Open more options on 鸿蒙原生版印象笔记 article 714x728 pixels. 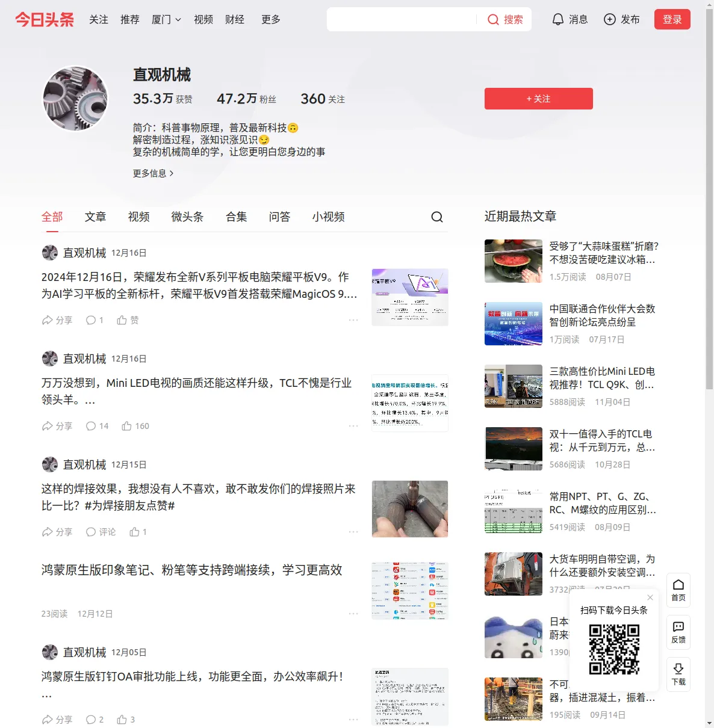[353, 614]
